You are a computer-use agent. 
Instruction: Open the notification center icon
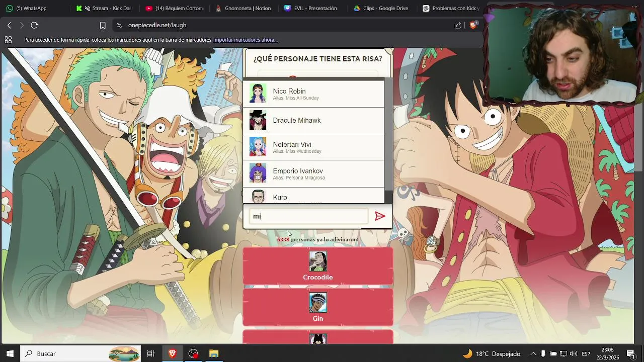(631, 353)
